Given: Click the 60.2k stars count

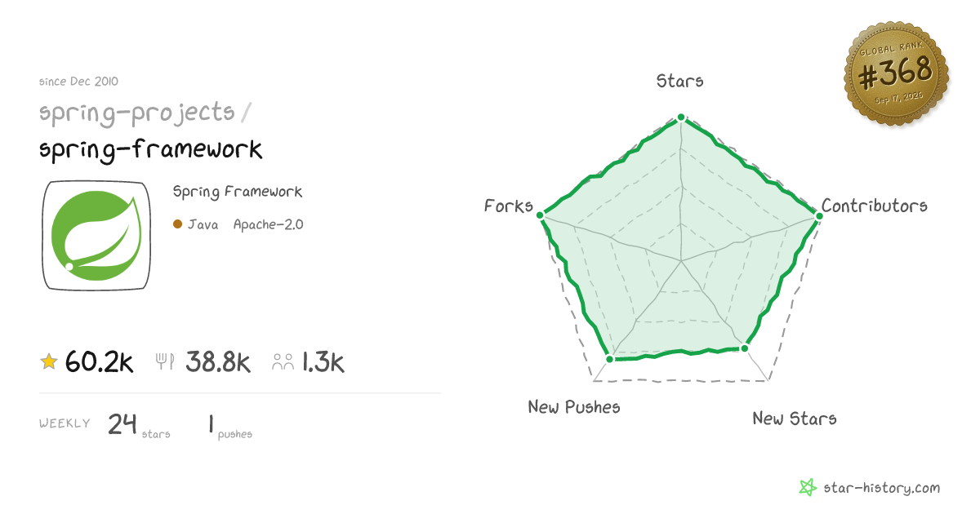Looking at the screenshot, I should [99, 362].
